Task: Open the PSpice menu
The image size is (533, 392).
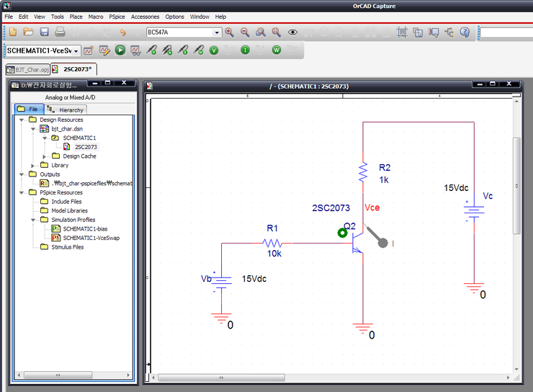Action: 117,17
